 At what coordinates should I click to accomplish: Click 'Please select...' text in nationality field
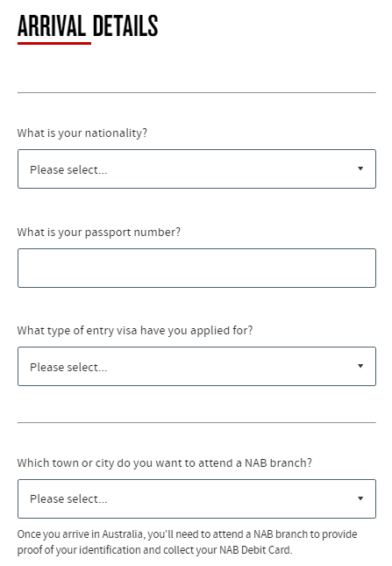click(68, 169)
